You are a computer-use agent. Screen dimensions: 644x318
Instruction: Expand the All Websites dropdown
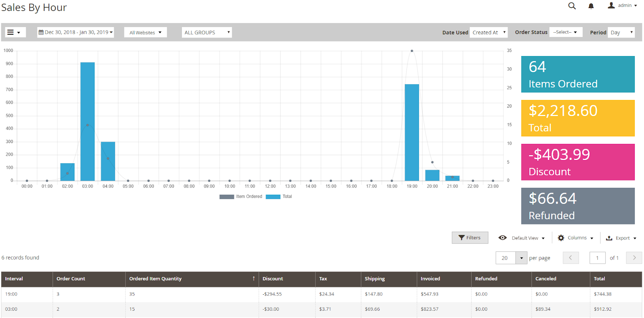click(x=145, y=33)
